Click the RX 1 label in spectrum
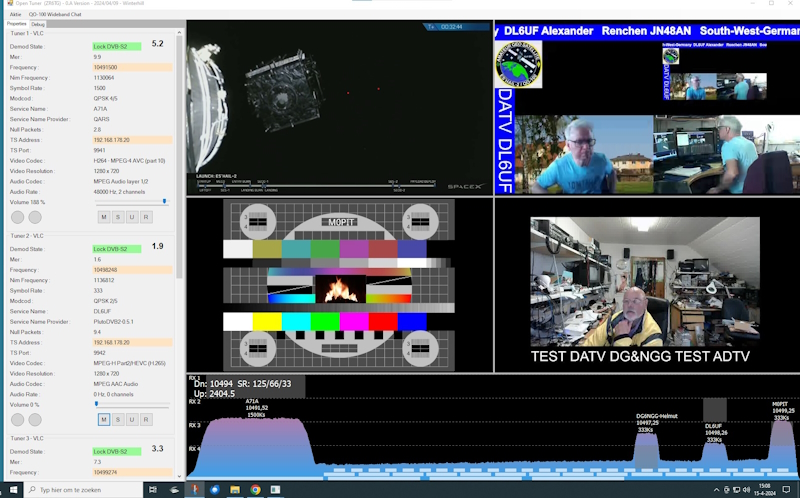 [194, 378]
